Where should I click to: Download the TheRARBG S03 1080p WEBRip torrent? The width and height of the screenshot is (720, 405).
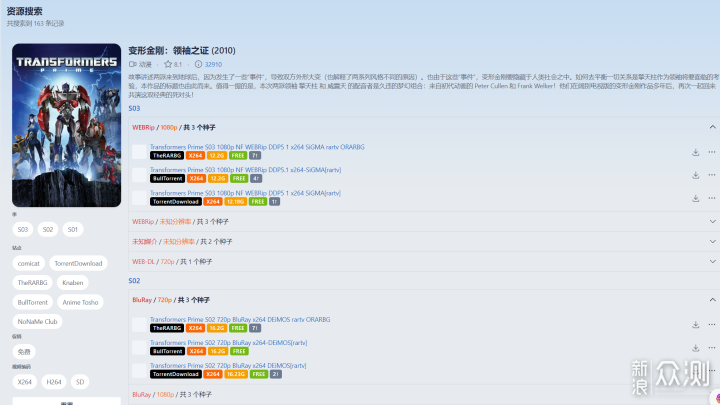[696, 152]
